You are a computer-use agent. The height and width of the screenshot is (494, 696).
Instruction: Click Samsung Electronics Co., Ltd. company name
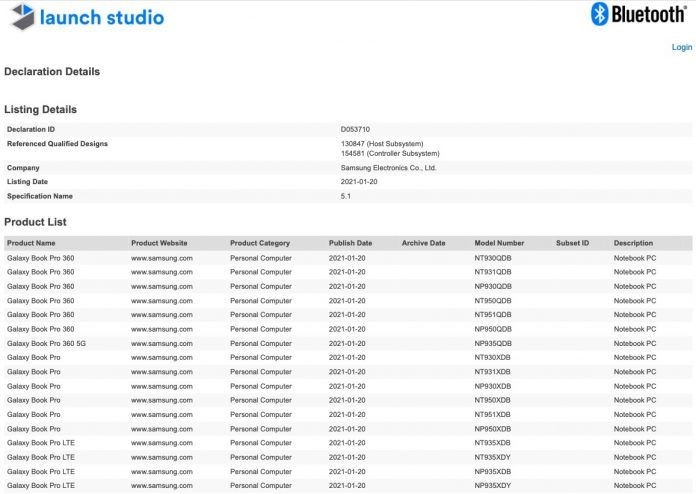[388, 168]
